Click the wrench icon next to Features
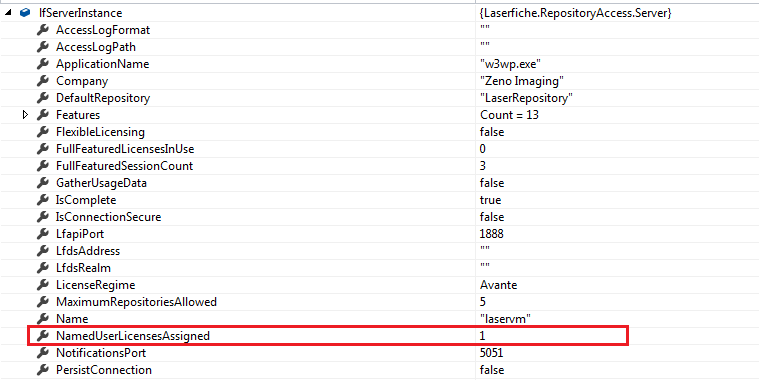 coord(43,115)
